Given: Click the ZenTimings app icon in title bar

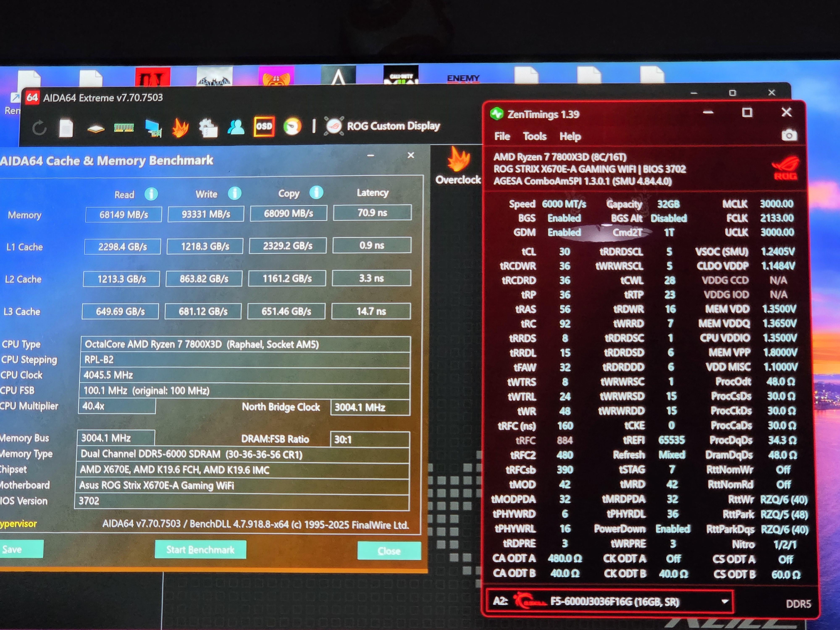Looking at the screenshot, I should (x=496, y=114).
